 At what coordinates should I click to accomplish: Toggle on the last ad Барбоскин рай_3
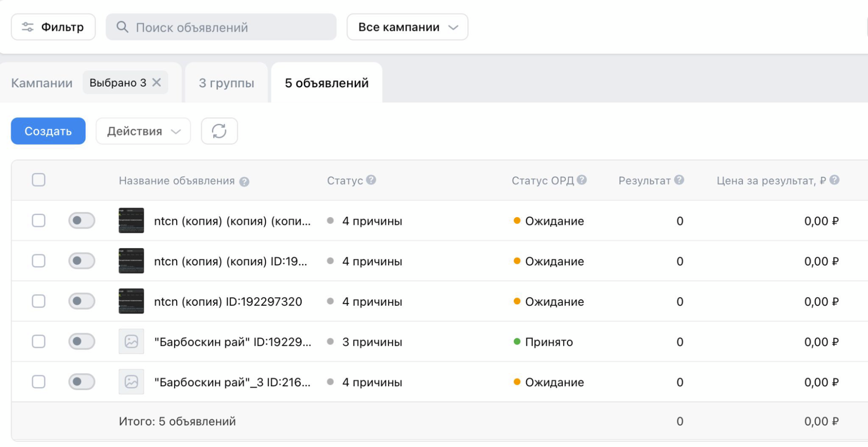point(82,381)
